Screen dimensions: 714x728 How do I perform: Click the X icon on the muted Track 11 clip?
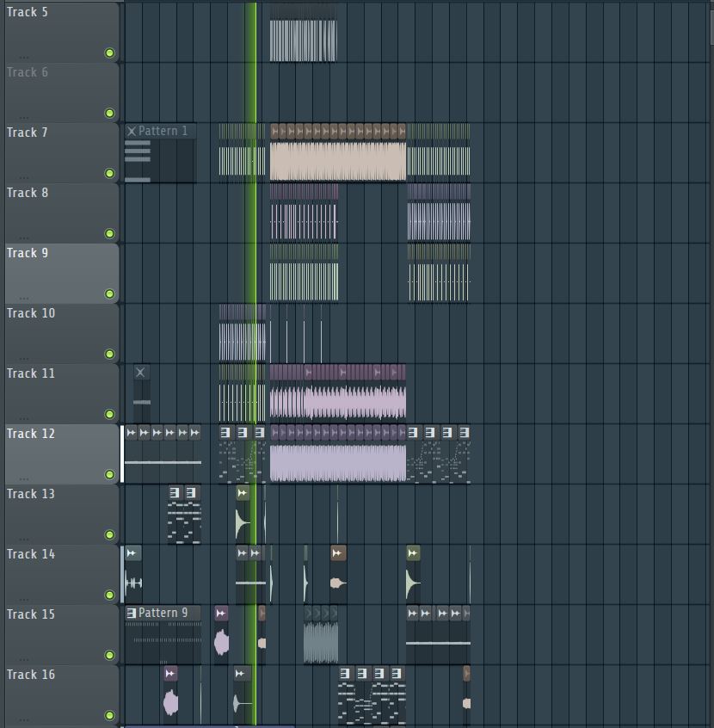tap(140, 372)
